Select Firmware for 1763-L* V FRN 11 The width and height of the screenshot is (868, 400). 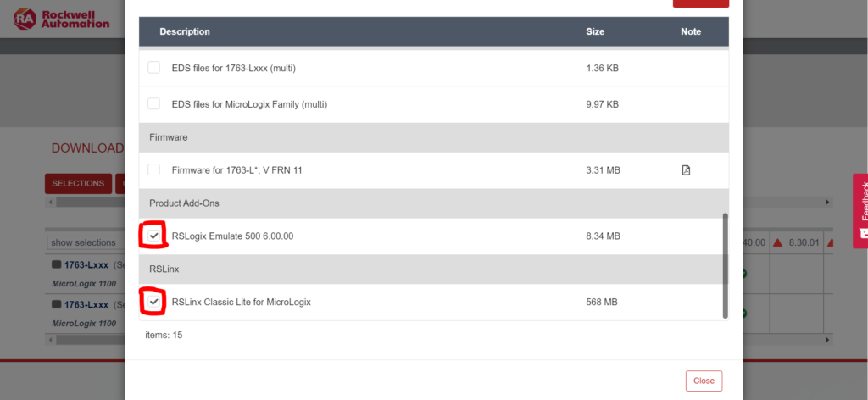tap(154, 169)
